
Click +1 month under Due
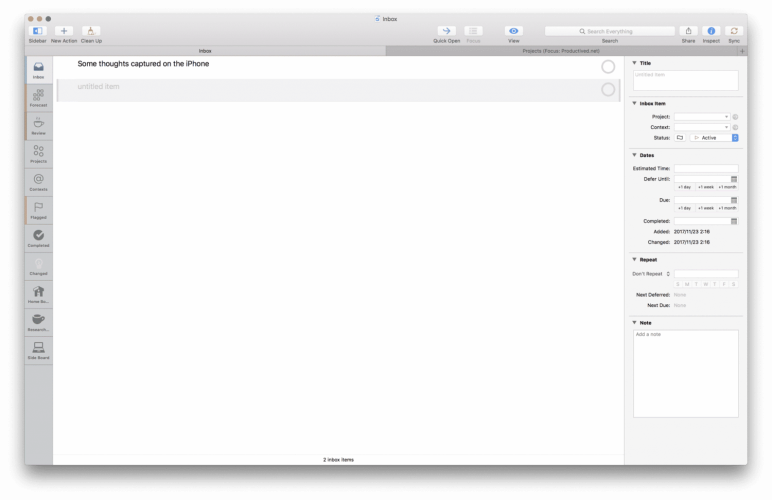pos(727,208)
